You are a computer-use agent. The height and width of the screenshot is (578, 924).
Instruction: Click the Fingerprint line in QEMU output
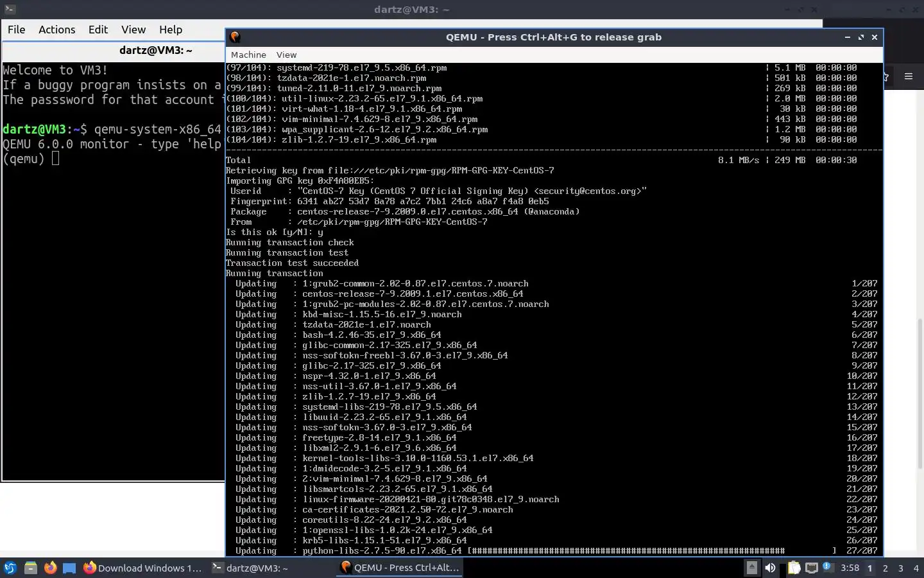tap(389, 201)
